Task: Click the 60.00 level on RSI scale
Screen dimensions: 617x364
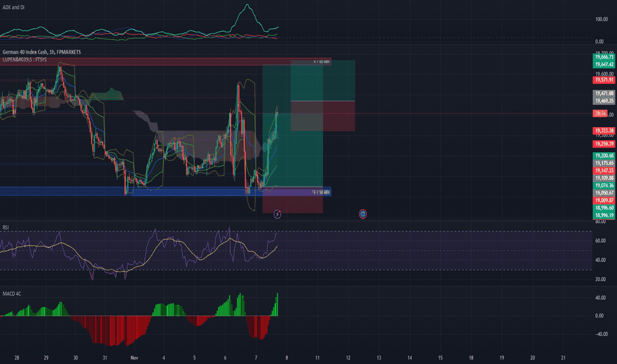Action: coord(600,241)
